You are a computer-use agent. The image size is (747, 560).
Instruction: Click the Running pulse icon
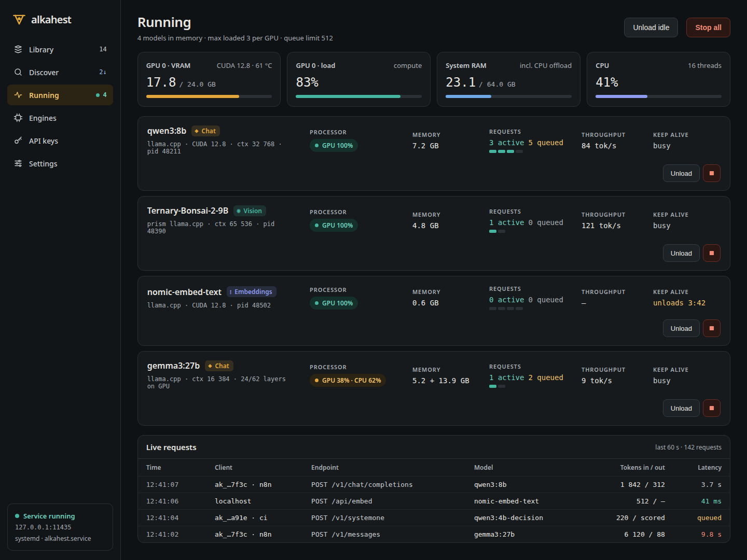pos(18,95)
